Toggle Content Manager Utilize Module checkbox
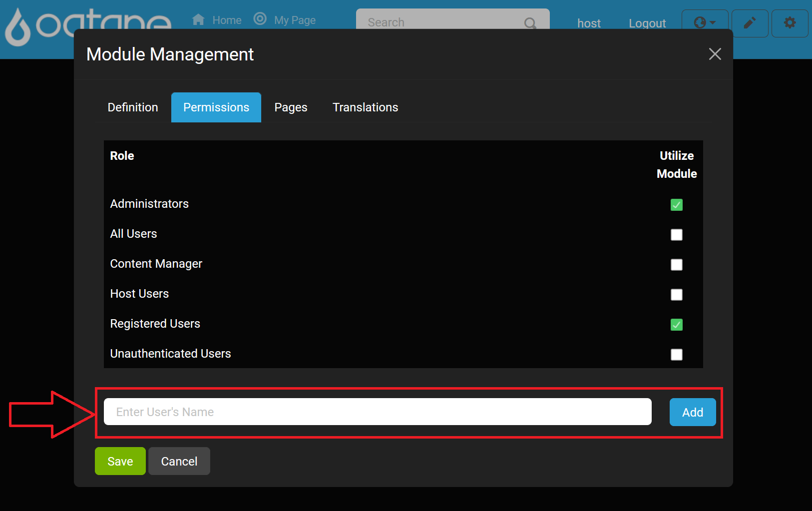812x511 pixels. tap(676, 265)
